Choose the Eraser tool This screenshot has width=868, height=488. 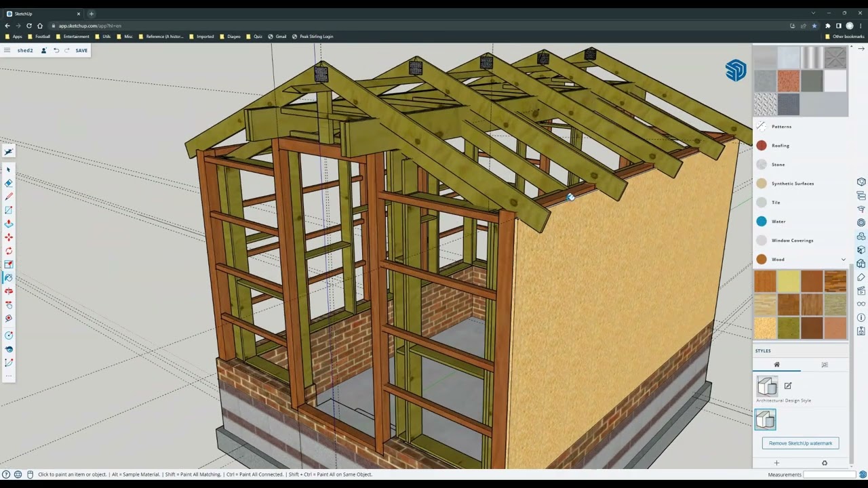[8, 183]
